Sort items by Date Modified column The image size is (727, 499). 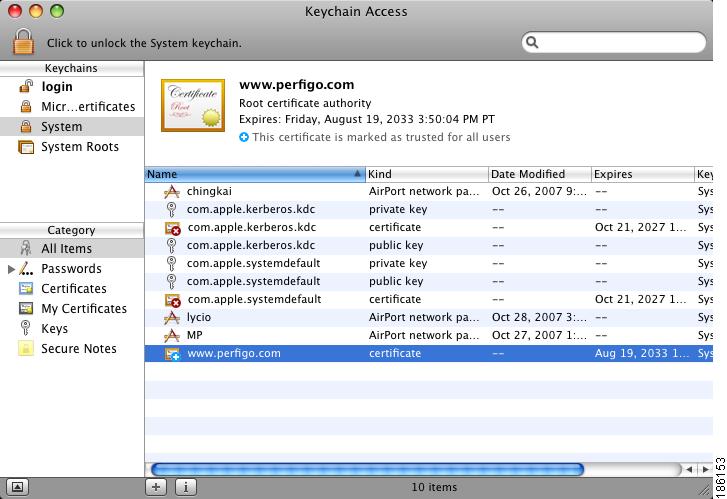(540, 174)
